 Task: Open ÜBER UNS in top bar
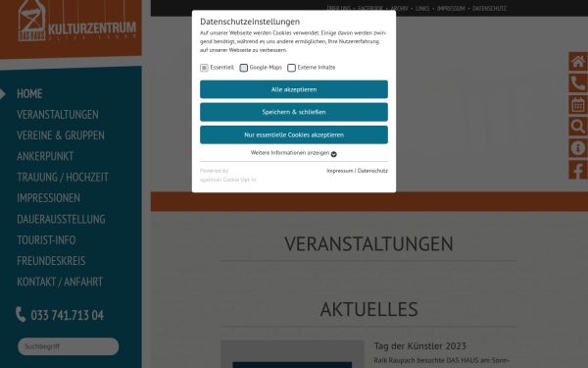(x=338, y=8)
